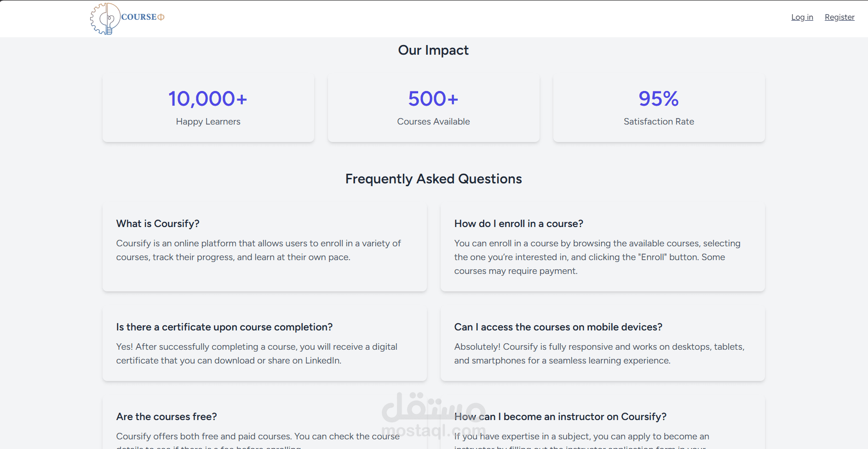The width and height of the screenshot is (868, 449).
Task: Select the 'Our Impact' section heading
Action: coord(433,50)
